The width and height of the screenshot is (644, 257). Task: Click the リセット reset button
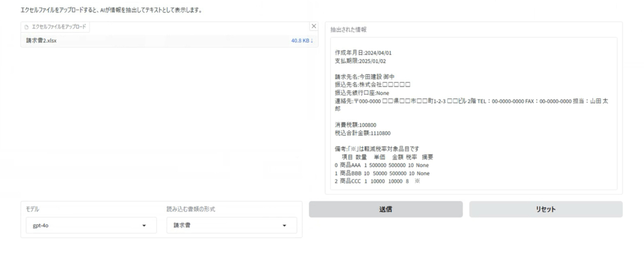pyautogui.click(x=546, y=209)
